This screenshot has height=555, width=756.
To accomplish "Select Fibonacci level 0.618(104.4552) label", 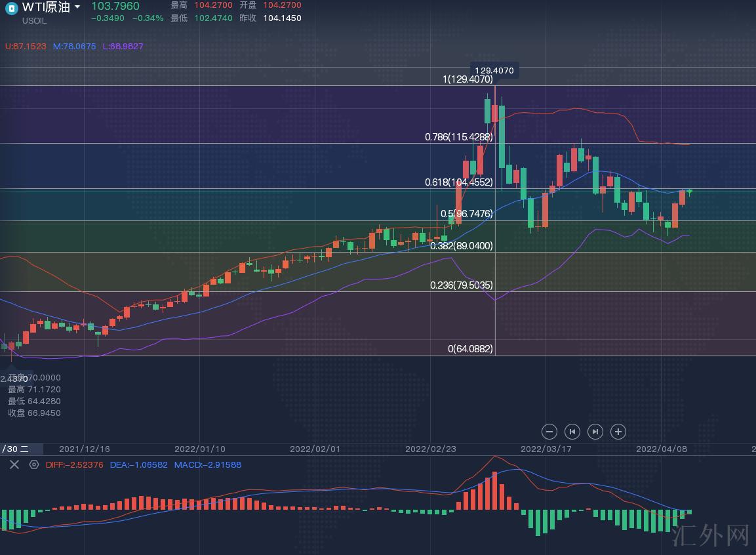I will [459, 182].
